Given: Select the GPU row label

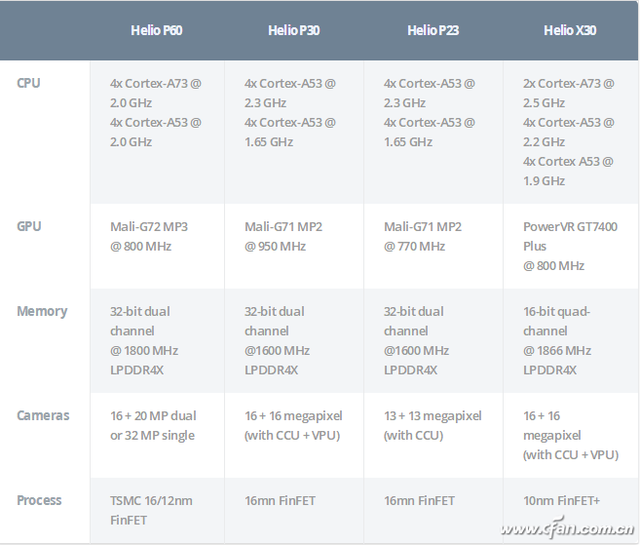Looking at the screenshot, I should pos(29,227).
